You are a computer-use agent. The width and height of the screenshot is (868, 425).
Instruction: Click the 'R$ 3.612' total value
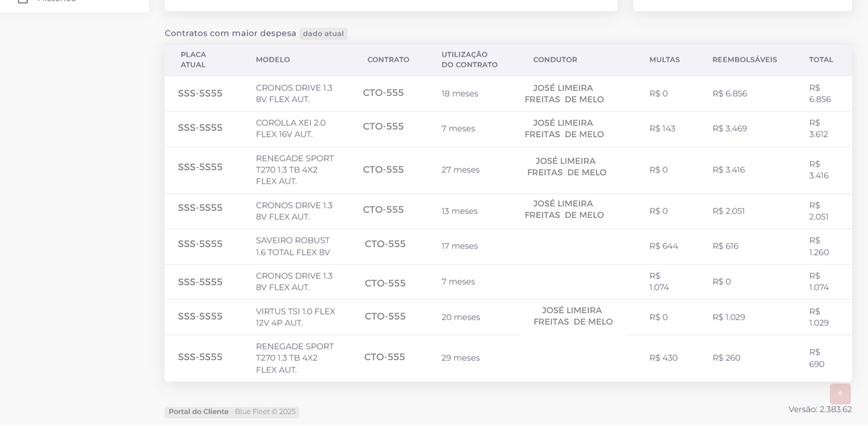[x=818, y=128]
